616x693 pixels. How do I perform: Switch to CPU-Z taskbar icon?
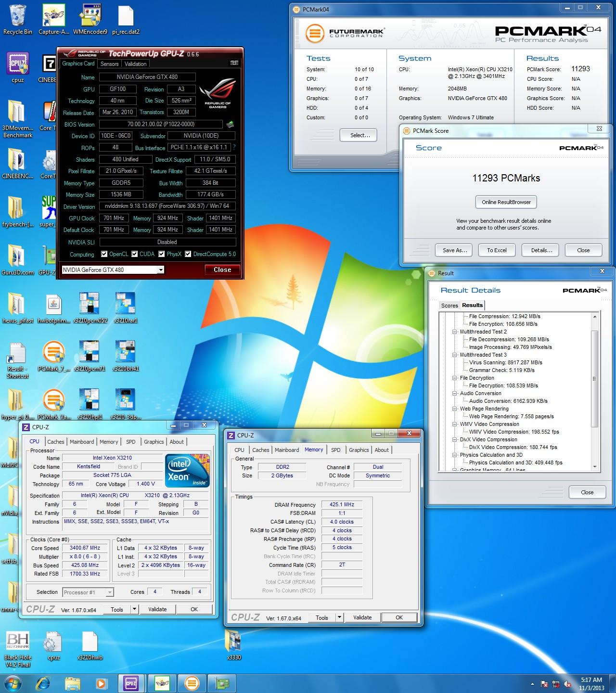[x=130, y=683]
